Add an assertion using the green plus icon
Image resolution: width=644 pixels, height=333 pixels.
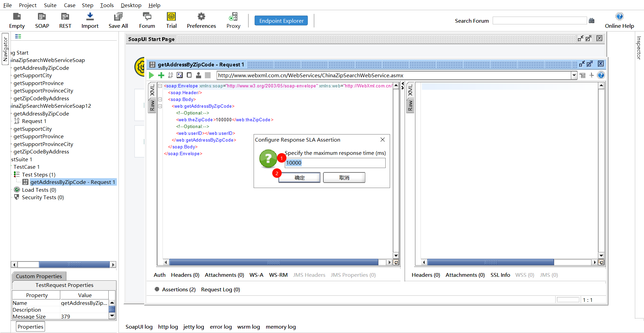(x=161, y=75)
